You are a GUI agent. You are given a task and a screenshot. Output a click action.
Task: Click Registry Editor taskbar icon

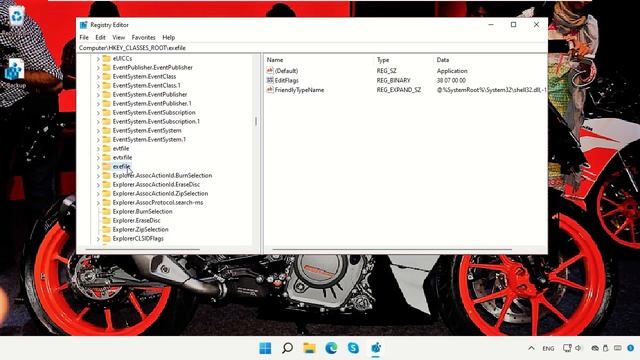(x=376, y=348)
